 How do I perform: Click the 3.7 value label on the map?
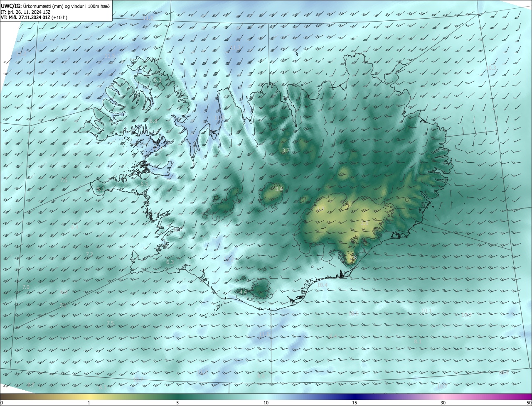click(286, 150)
